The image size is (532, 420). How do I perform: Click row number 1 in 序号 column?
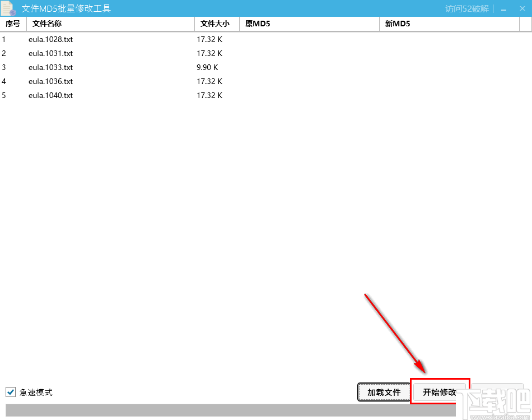click(4, 39)
